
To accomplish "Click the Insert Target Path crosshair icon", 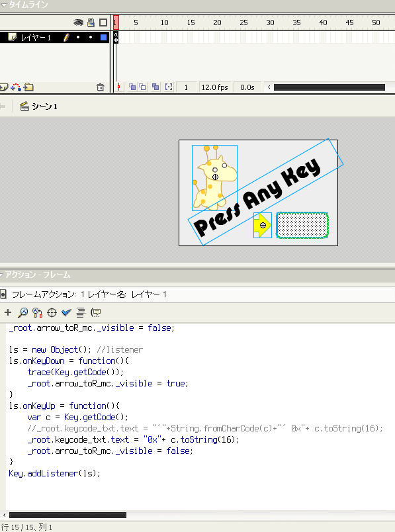I will click(52, 312).
